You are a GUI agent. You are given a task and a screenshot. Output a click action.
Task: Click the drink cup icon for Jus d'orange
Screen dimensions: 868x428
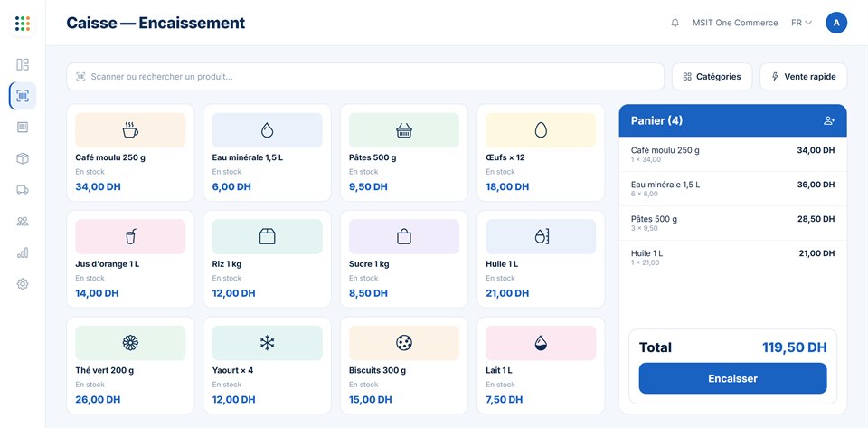(x=130, y=236)
